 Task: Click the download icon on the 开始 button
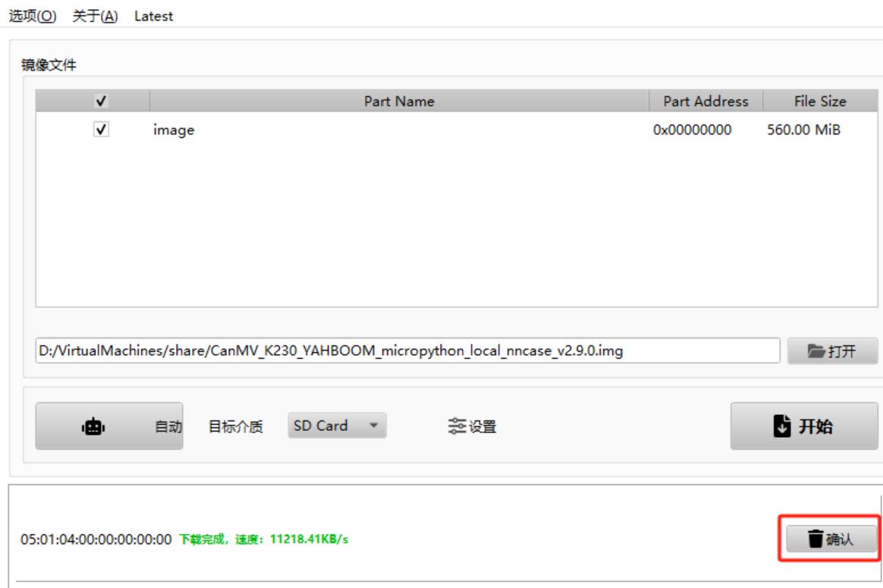[781, 426]
